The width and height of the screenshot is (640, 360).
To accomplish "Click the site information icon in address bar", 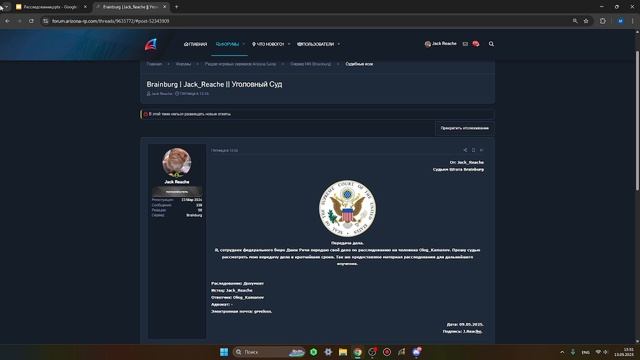I will 46,21.
